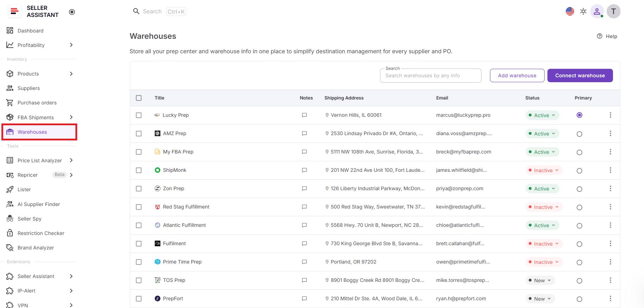Open the Red Stag Fulfillment warehouse title
The width and height of the screenshot is (644, 308).
pyautogui.click(x=186, y=207)
